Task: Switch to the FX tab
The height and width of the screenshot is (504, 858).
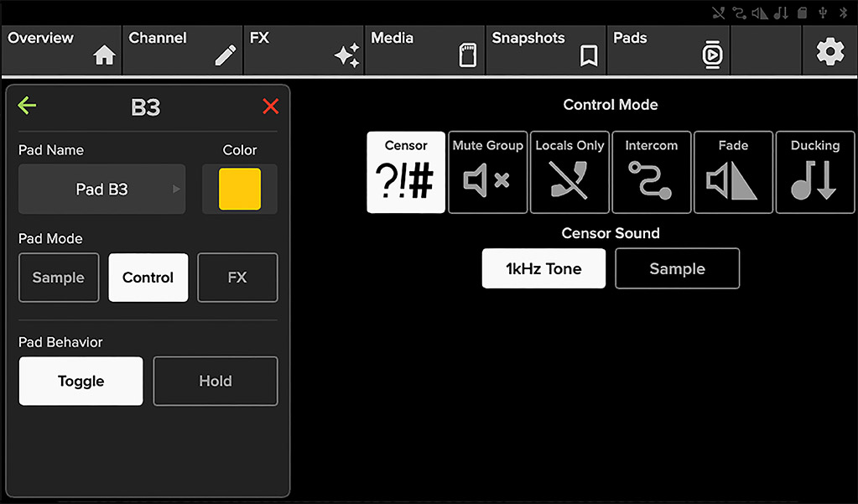Action: tap(304, 49)
